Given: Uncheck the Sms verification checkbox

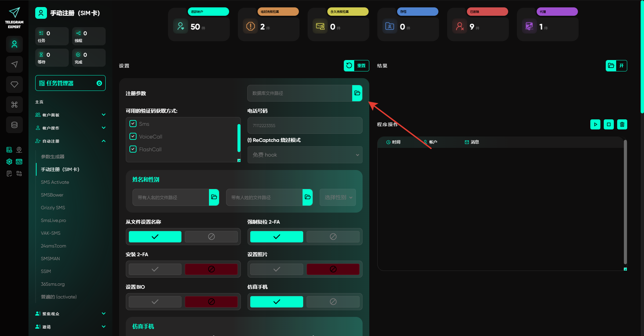Looking at the screenshot, I should pyautogui.click(x=133, y=124).
